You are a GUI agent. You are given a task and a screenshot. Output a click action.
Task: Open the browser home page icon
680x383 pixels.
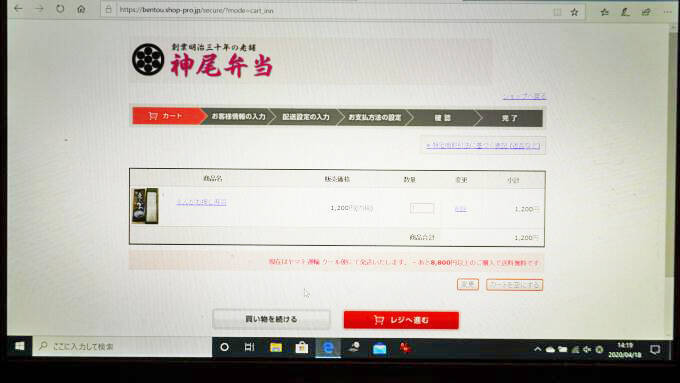coord(81,9)
